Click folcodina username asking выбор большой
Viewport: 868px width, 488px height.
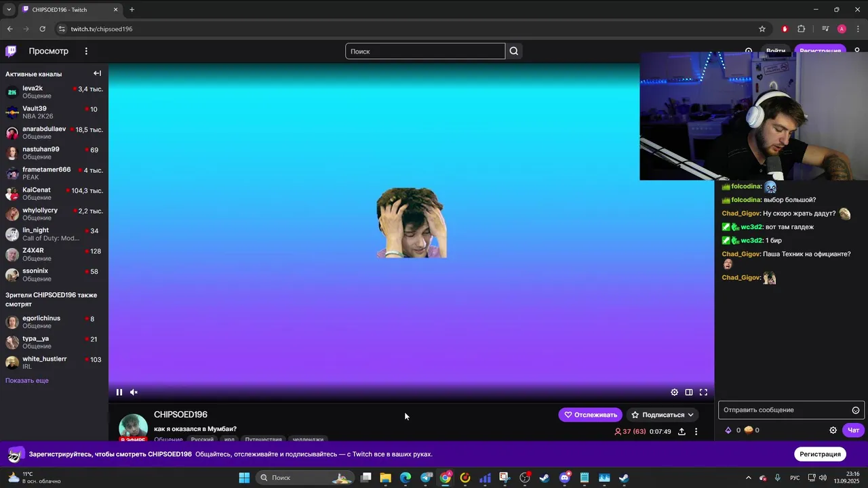pyautogui.click(x=746, y=200)
